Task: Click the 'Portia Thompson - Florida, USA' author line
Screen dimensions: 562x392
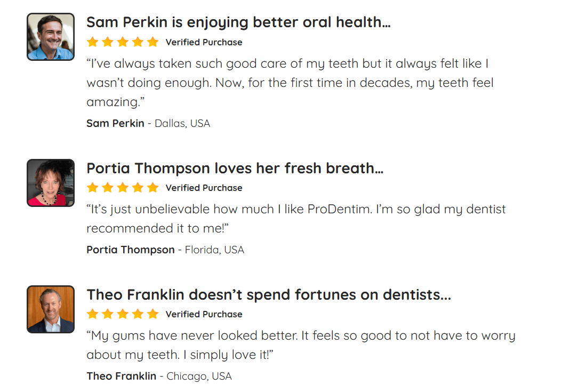Action: point(165,250)
